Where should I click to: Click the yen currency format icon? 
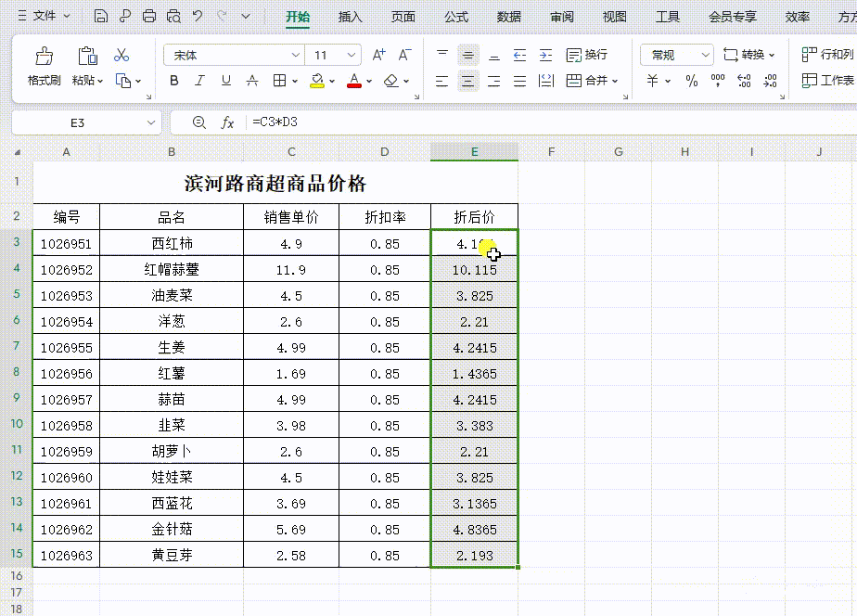(x=652, y=81)
